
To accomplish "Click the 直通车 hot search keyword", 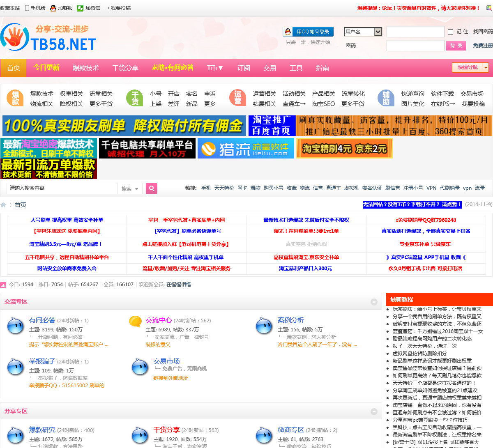I will (x=334, y=188).
